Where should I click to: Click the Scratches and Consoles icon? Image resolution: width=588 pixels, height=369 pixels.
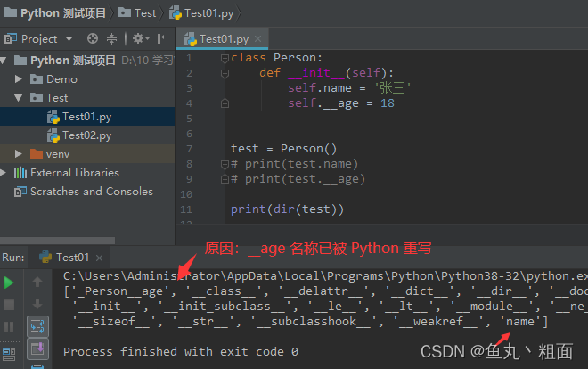[20, 192]
